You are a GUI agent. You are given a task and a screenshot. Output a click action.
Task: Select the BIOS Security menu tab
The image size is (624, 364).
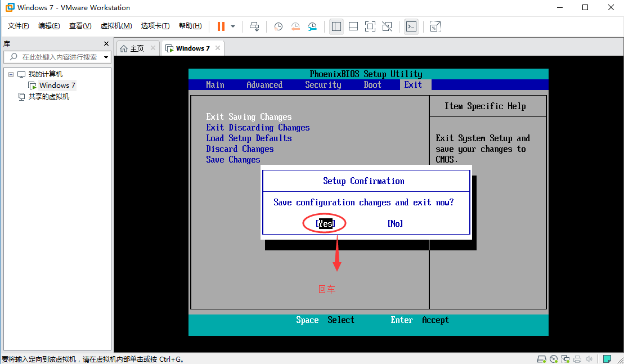[323, 85]
